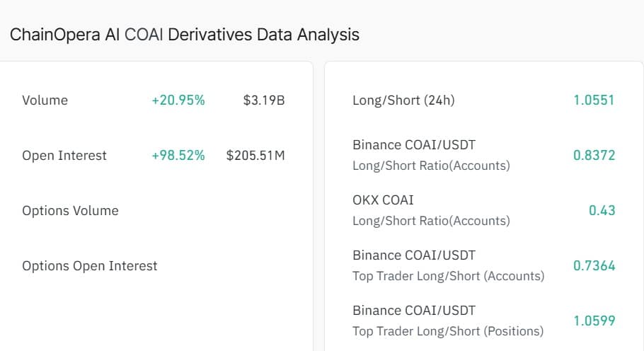Click the COAI ticker in the heading

click(x=144, y=34)
